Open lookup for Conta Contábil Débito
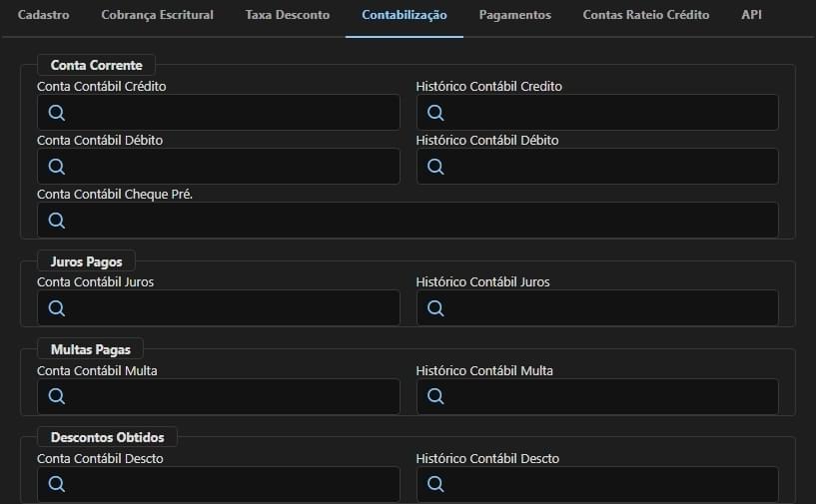The height and width of the screenshot is (504, 816). click(57, 167)
